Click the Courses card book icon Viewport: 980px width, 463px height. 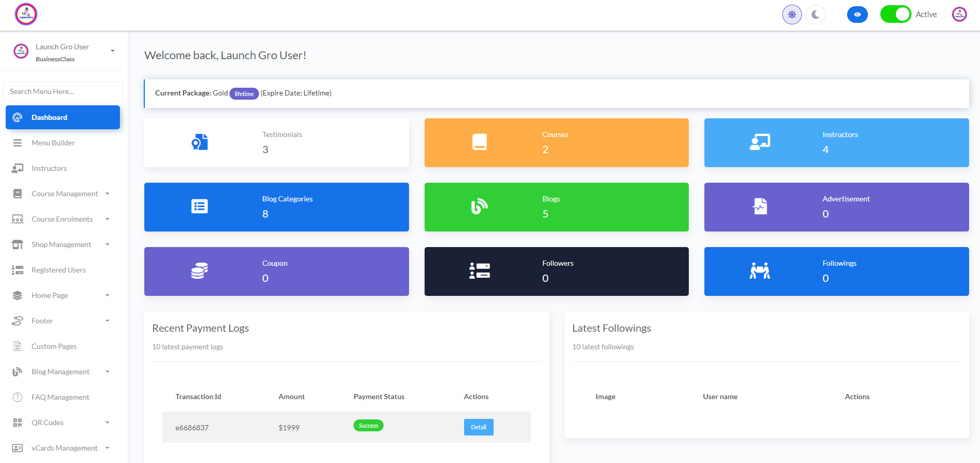coord(480,142)
